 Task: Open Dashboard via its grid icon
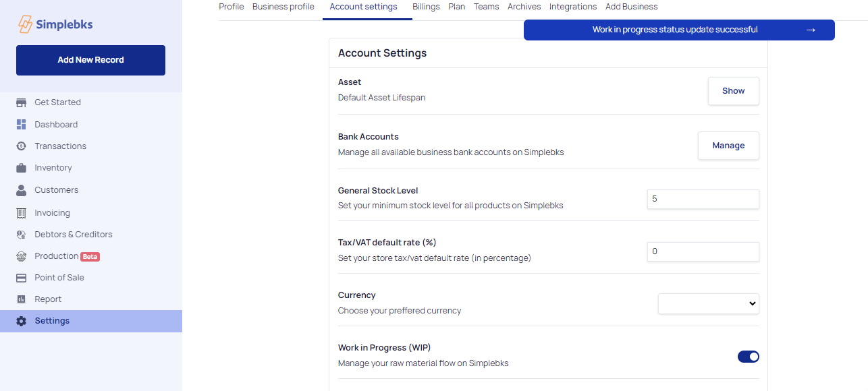tap(22, 125)
